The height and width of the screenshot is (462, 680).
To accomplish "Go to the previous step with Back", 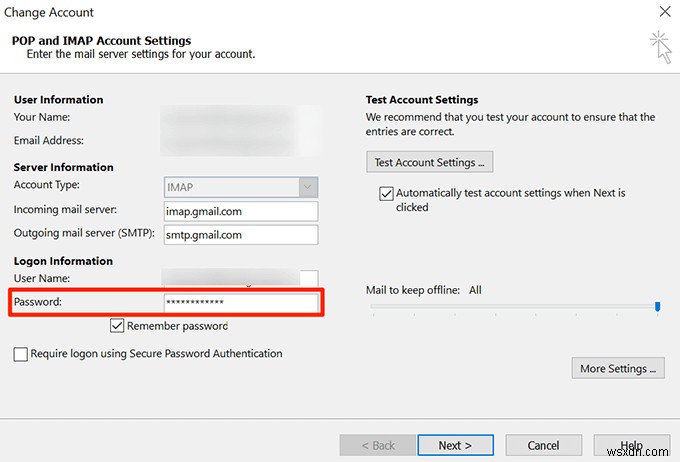I will (x=377, y=445).
